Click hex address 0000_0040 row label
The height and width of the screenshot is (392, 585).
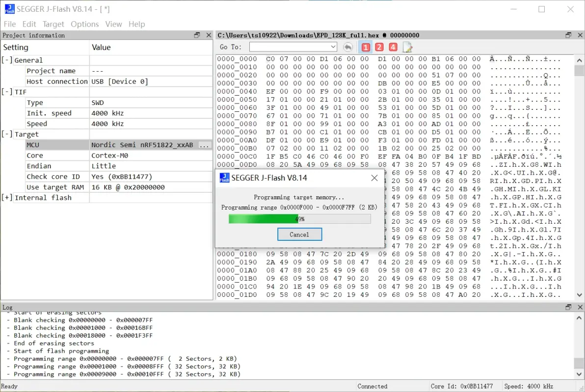click(x=237, y=91)
